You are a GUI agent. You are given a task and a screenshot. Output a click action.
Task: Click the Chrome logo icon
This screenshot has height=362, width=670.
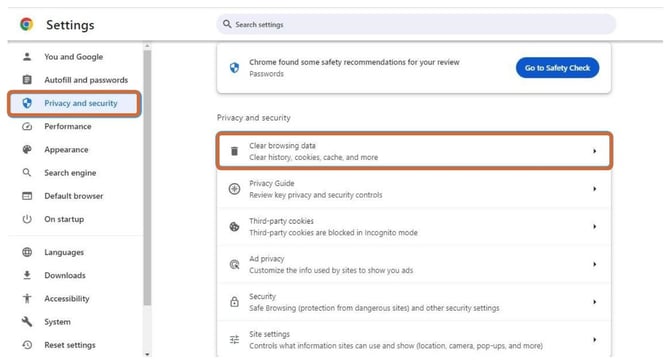[x=26, y=24]
